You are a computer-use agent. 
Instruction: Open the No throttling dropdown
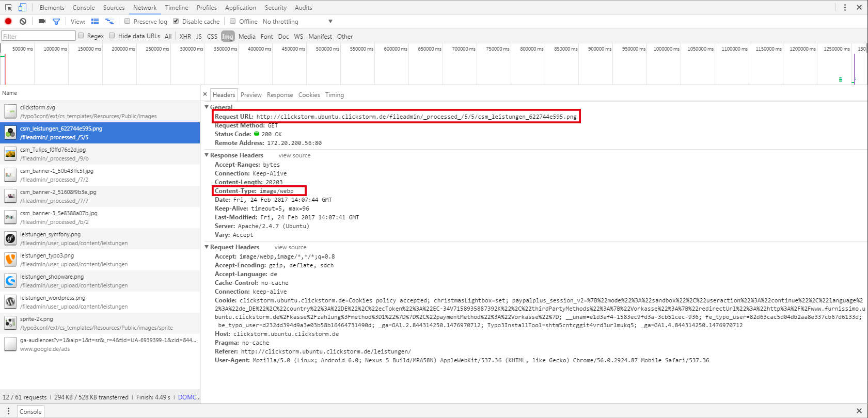tap(297, 22)
